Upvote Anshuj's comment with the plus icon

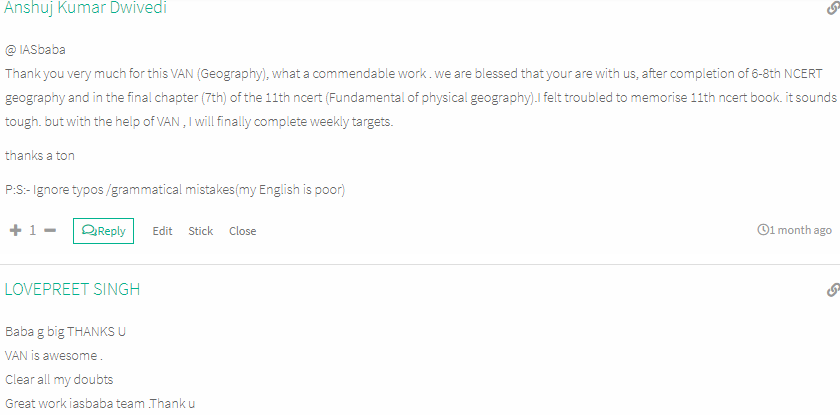tap(16, 231)
